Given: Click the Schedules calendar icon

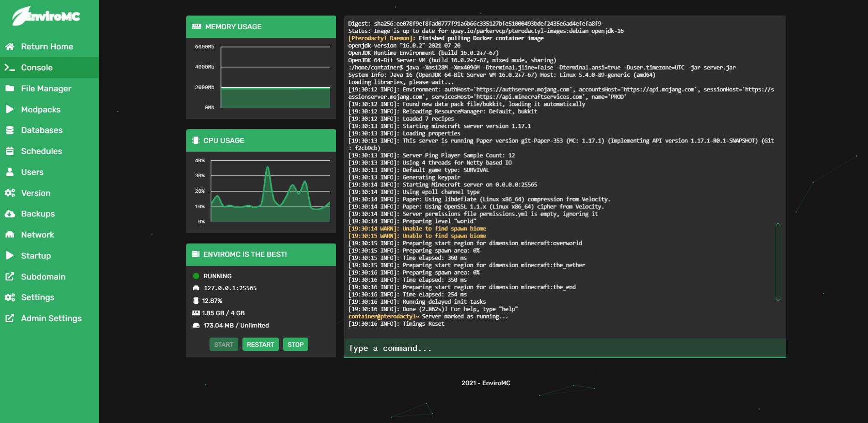Looking at the screenshot, I should (x=10, y=151).
